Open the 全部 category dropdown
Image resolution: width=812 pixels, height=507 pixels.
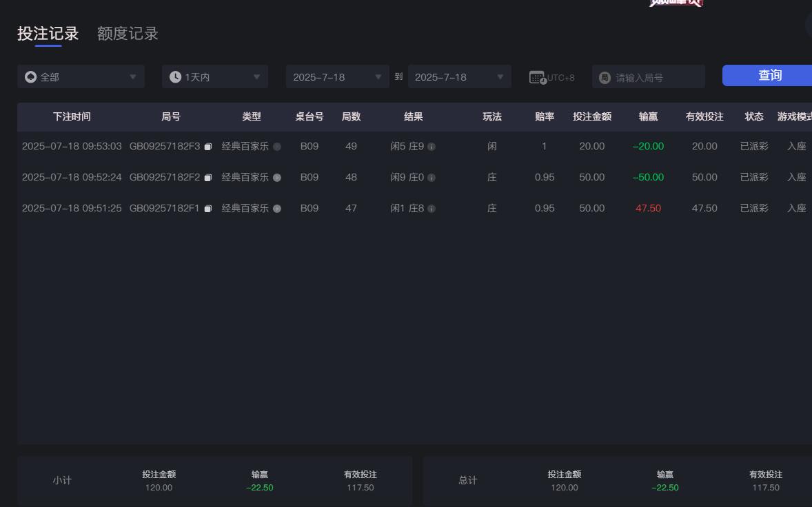(x=81, y=76)
